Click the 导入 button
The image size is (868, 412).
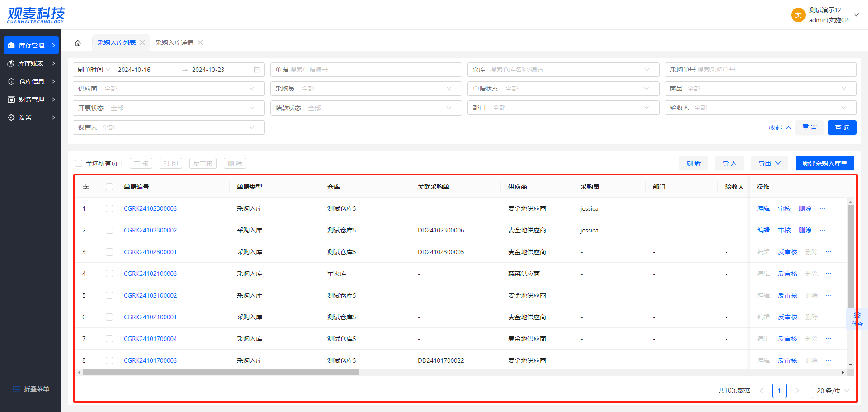click(730, 163)
